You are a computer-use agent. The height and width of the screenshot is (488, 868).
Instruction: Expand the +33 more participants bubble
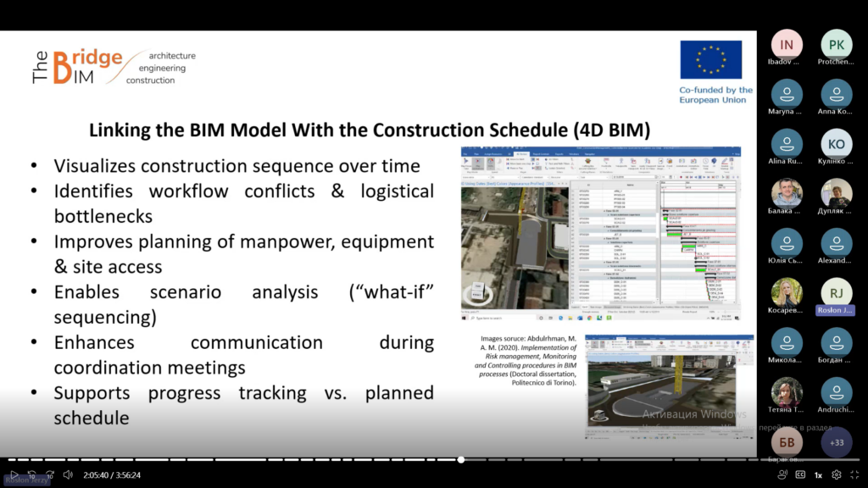click(837, 442)
